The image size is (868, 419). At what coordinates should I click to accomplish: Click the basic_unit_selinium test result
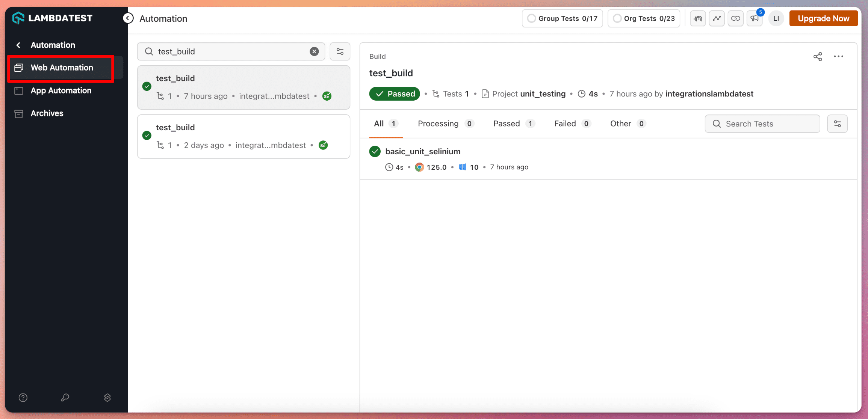(x=423, y=151)
